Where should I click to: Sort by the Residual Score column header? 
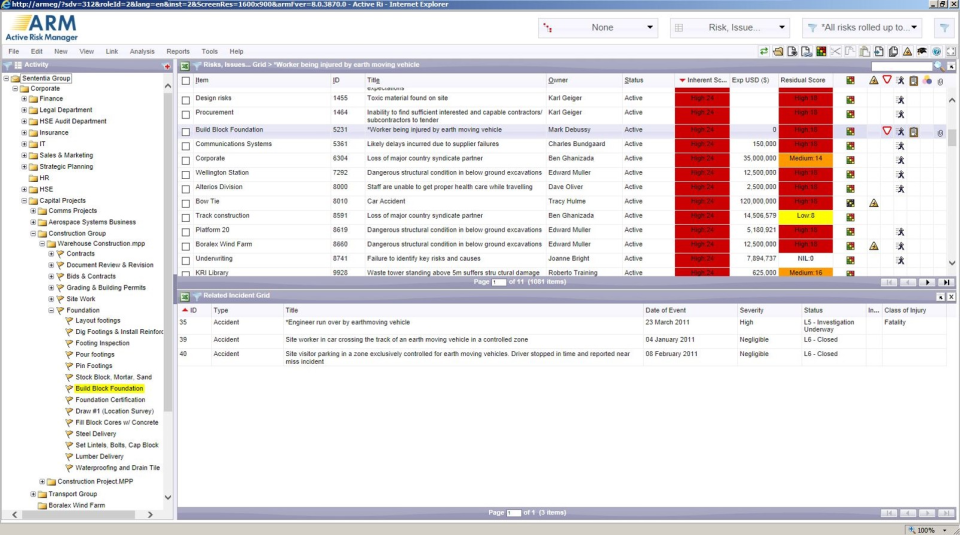tap(803, 80)
